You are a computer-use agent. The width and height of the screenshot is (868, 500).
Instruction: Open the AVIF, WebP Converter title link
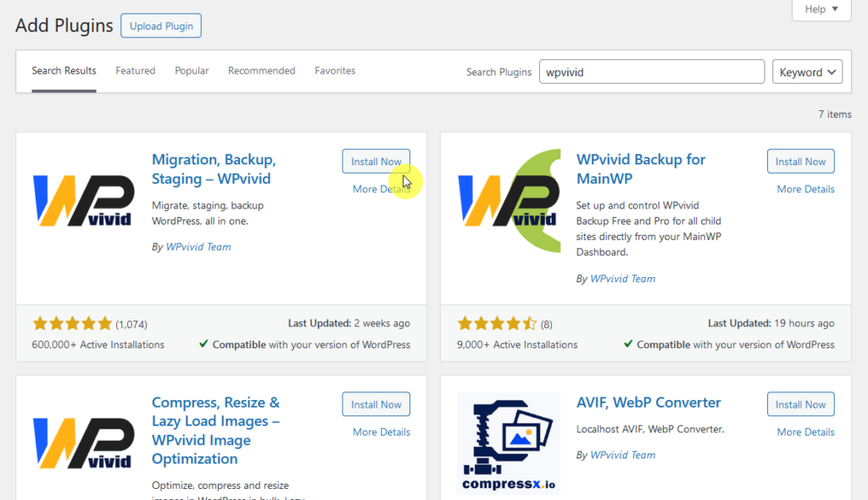(x=648, y=403)
